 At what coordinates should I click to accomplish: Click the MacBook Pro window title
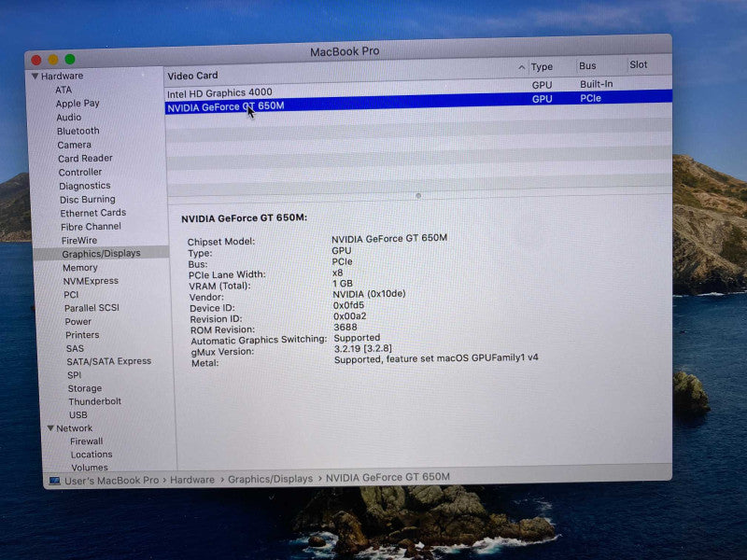coord(345,51)
